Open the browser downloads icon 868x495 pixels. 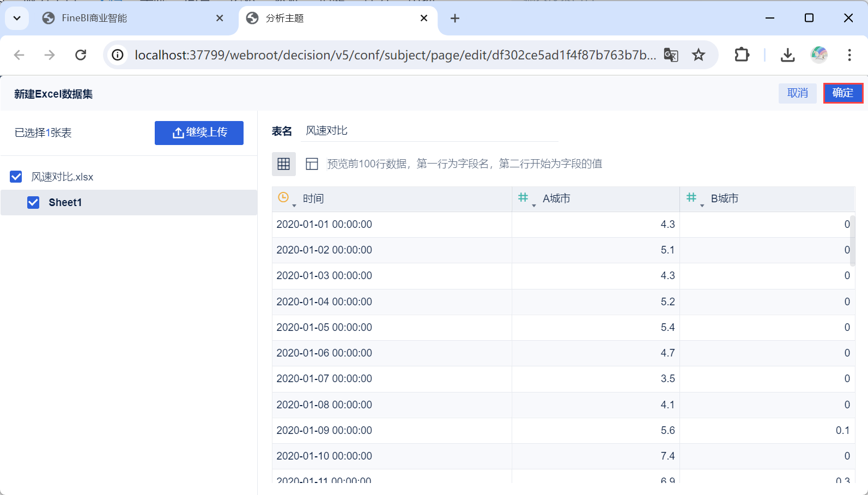[787, 55]
